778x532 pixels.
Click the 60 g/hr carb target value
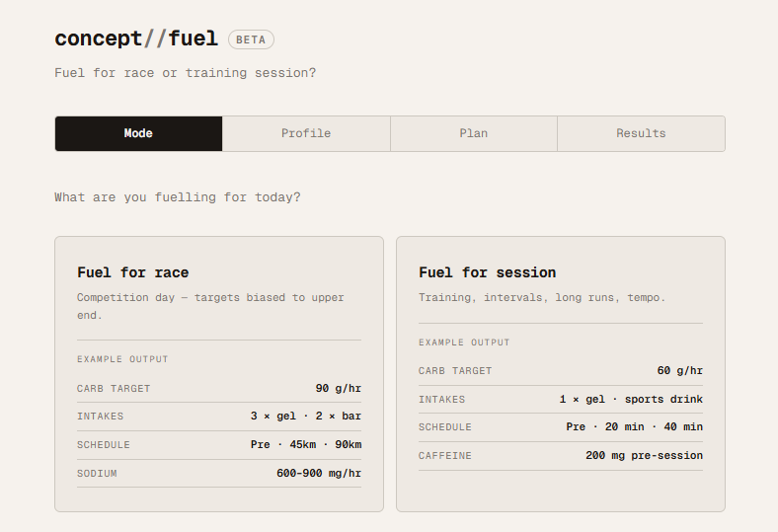click(679, 370)
